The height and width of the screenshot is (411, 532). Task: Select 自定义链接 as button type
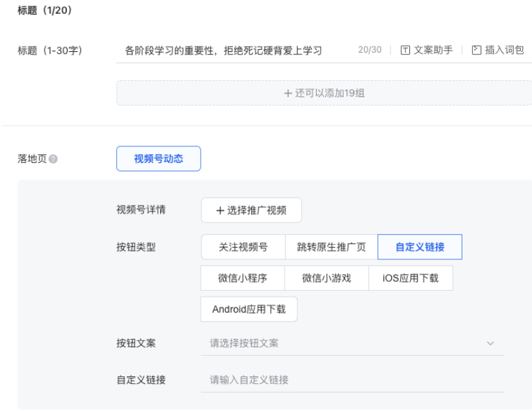(x=420, y=247)
